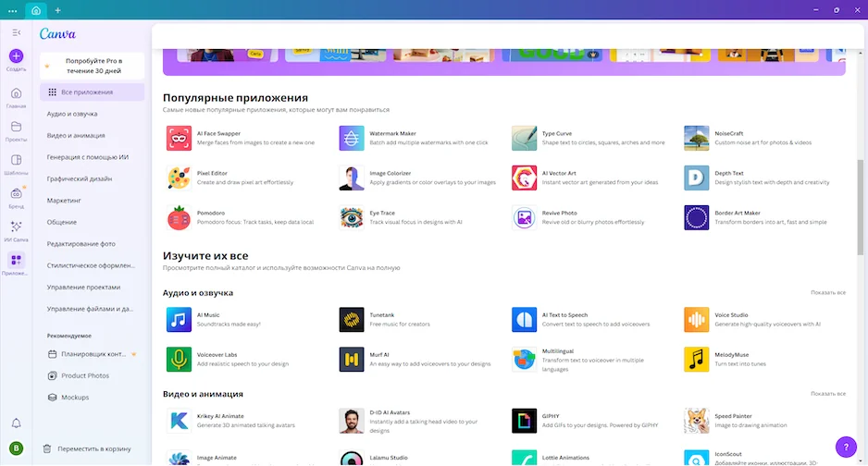Open the Image Colorizer app icon

tap(352, 178)
